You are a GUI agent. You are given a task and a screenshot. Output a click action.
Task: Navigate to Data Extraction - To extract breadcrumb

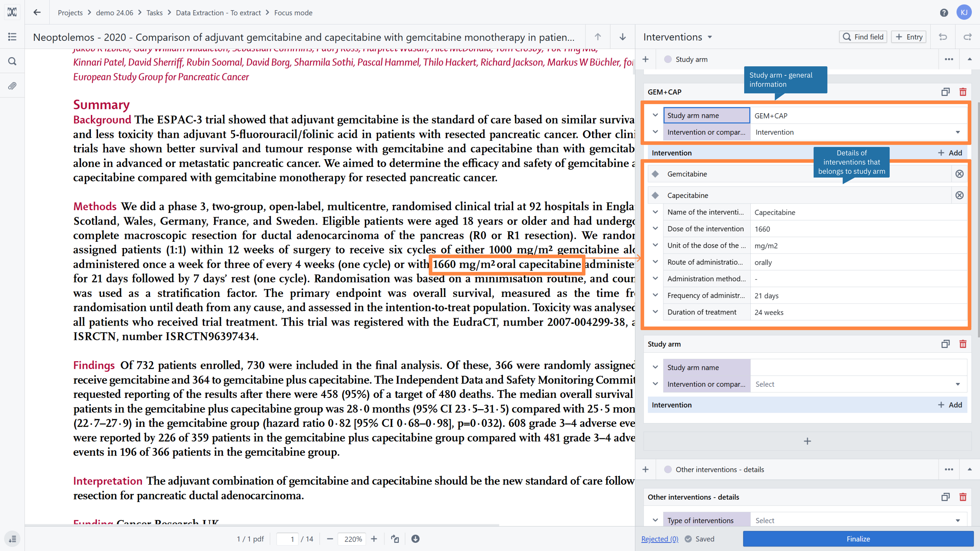pos(218,12)
